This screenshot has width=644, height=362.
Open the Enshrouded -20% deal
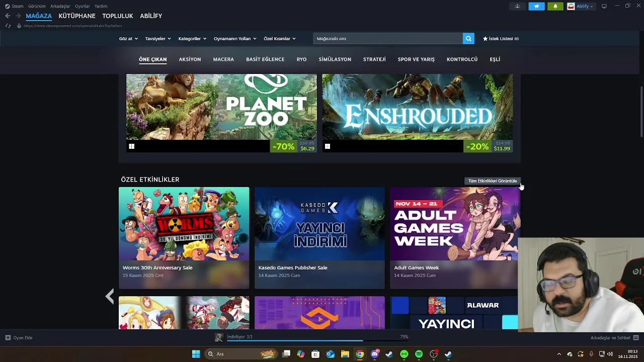tap(418, 113)
